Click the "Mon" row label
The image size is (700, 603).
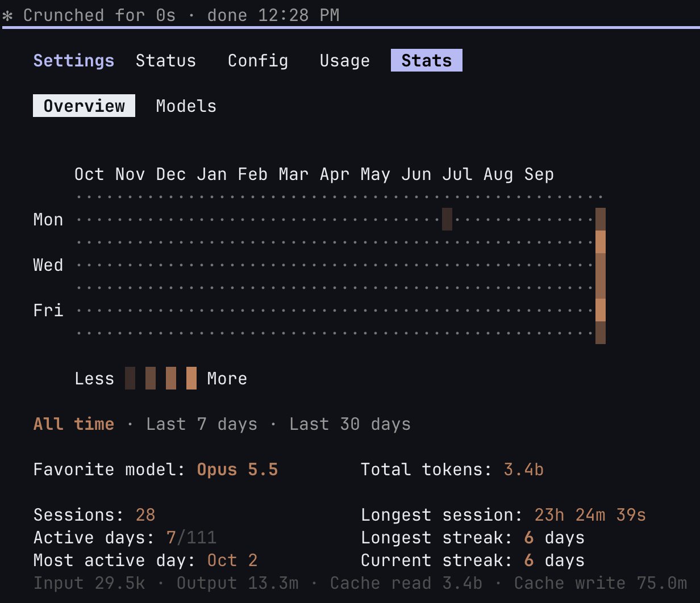pyautogui.click(x=48, y=220)
